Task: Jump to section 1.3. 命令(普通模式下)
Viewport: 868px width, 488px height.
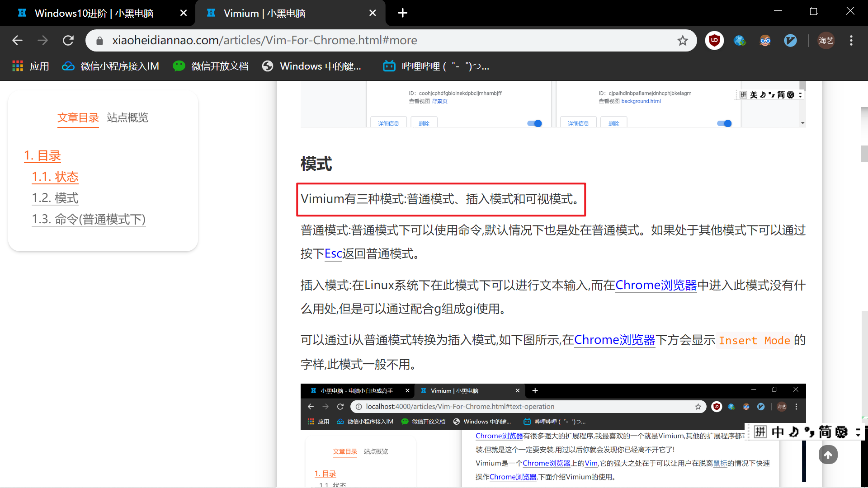Action: 89,220
